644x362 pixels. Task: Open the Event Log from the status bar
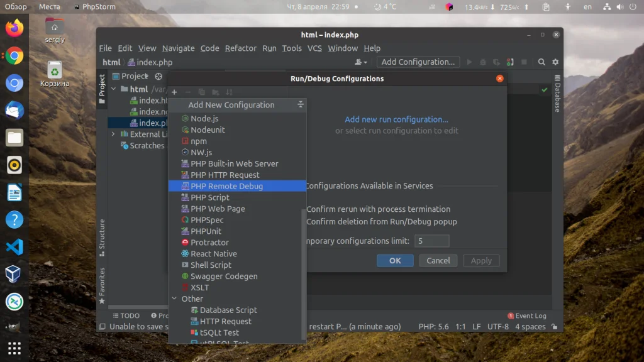pos(526,315)
